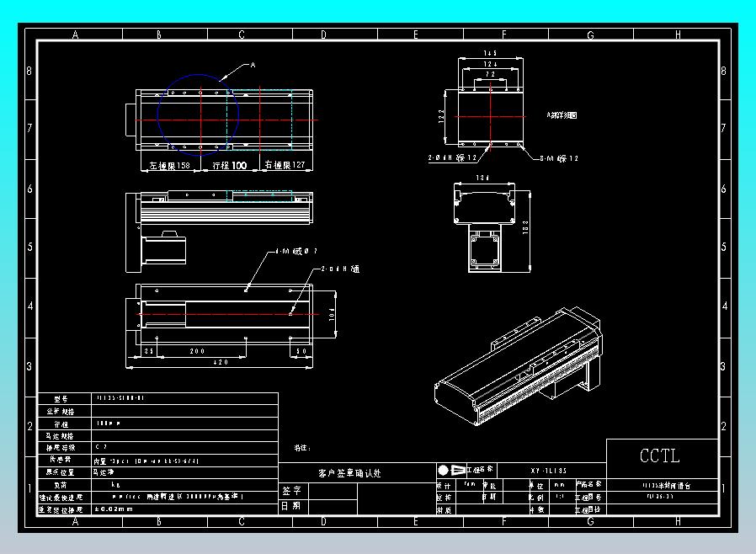Click the 型号 row label in spec table

(61, 399)
